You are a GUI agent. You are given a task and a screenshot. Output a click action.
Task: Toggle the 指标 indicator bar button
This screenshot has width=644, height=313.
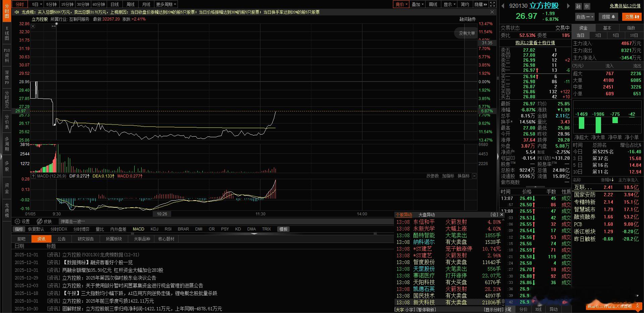(19, 229)
